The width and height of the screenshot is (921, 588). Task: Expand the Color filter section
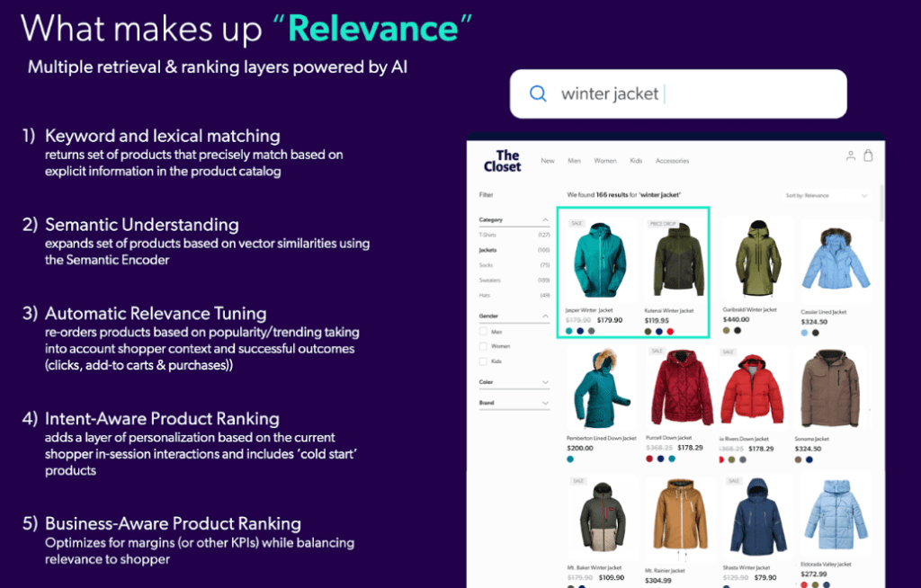coord(545,382)
